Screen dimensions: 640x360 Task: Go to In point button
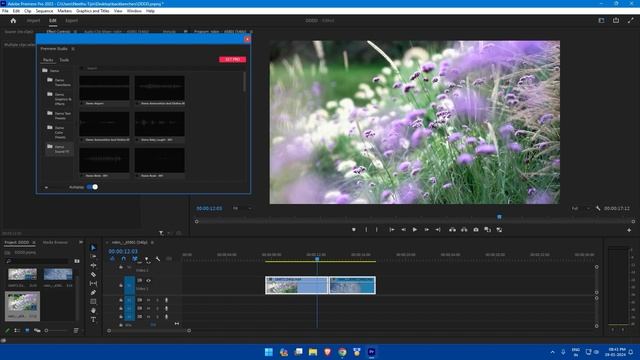pyautogui.click(x=391, y=230)
